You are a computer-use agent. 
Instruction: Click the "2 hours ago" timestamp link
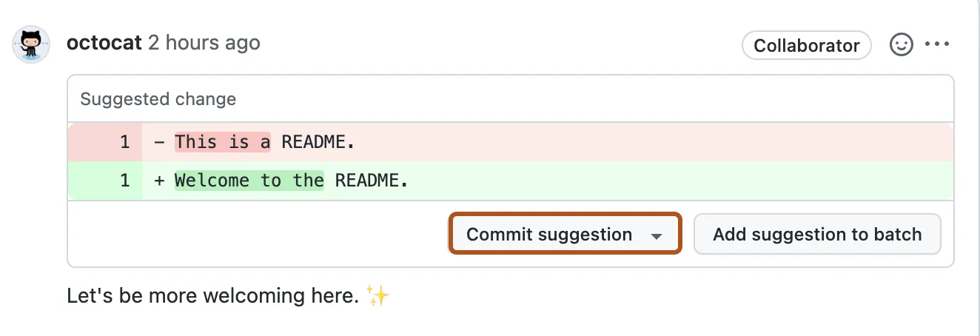pyautogui.click(x=204, y=43)
